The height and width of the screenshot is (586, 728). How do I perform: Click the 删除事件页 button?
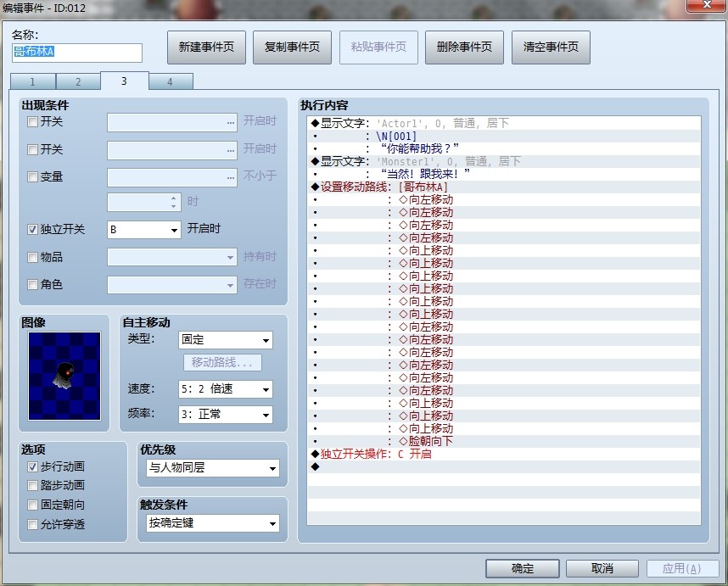464,47
